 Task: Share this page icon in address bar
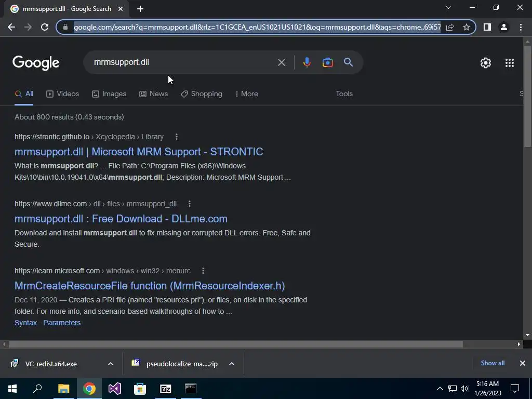click(450, 27)
